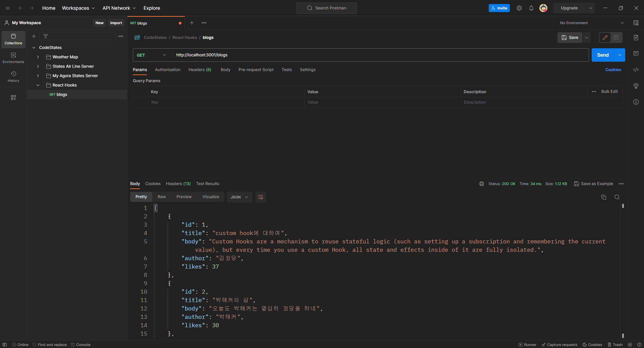This screenshot has width=644, height=348.
Task: Open the Collections panel in the sidebar
Action: point(13,39)
